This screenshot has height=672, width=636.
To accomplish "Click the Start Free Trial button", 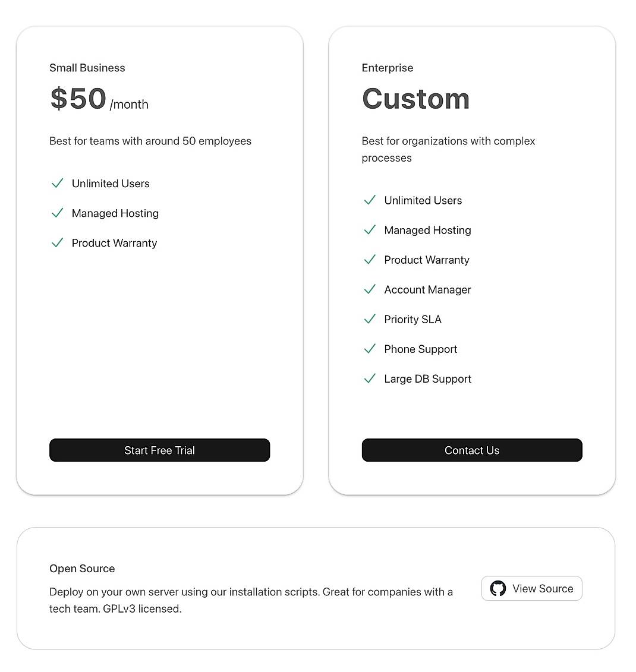I will tap(159, 450).
